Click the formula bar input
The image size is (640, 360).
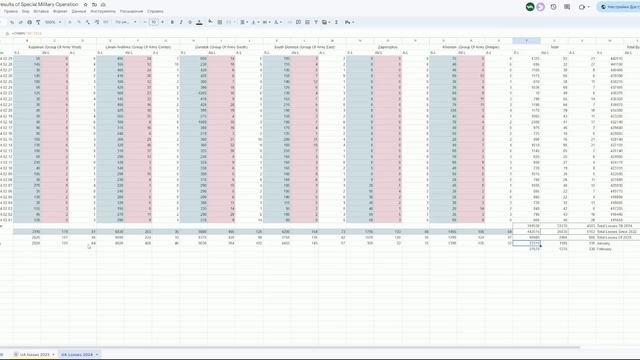327,33
